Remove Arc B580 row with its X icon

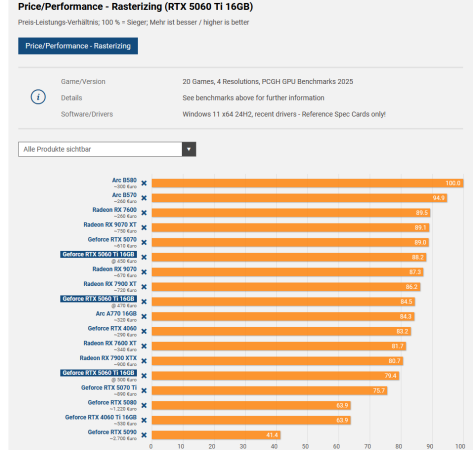click(x=144, y=183)
